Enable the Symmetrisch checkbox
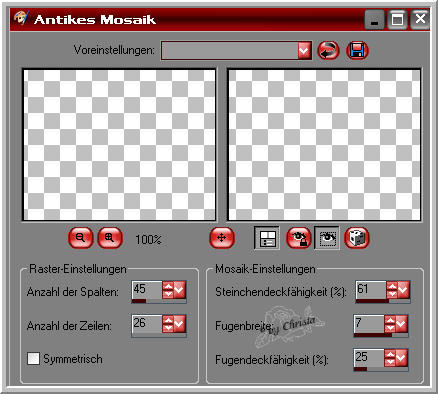The image size is (438, 394). click(33, 359)
